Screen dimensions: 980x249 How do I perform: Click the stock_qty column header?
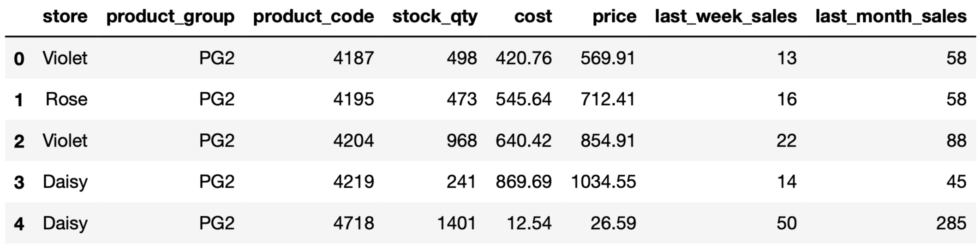435,17
